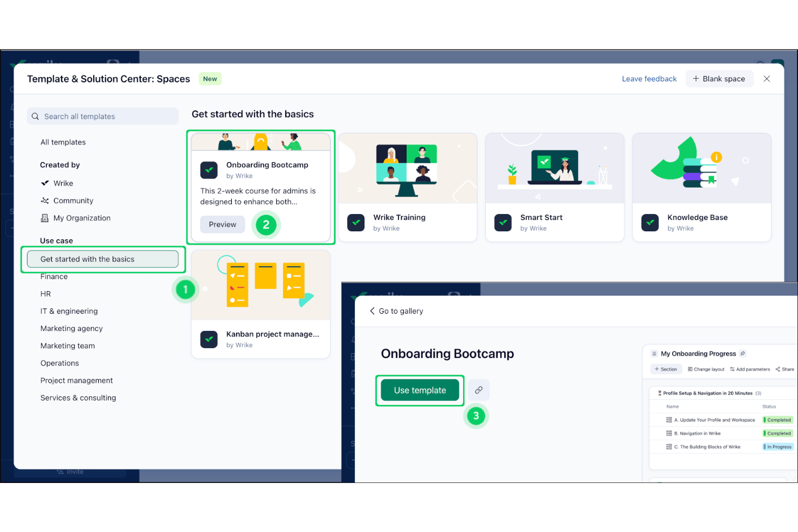Click the Preview button on Onboarding Bootcamp
Screen dimensions: 798x532
pyautogui.click(x=223, y=224)
